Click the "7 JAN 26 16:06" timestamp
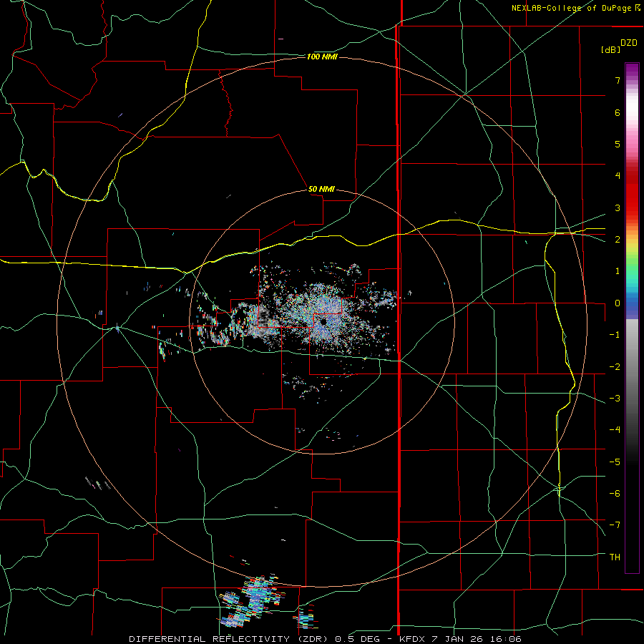This screenshot has width=644, height=644. 477,639
